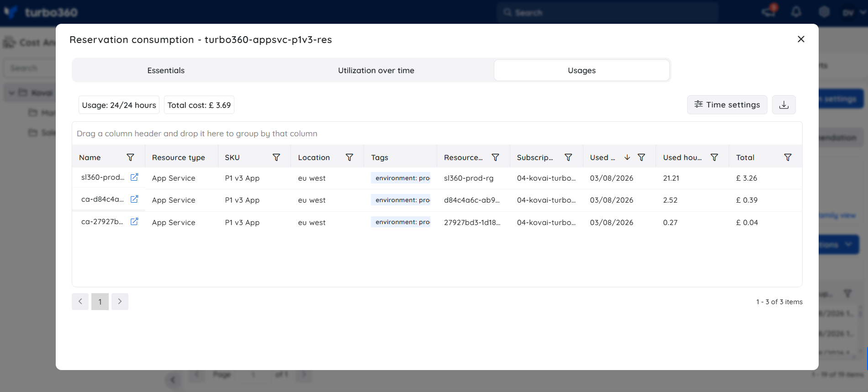Filter the Used hours column
Image resolution: width=868 pixels, height=392 pixels.
(x=715, y=157)
